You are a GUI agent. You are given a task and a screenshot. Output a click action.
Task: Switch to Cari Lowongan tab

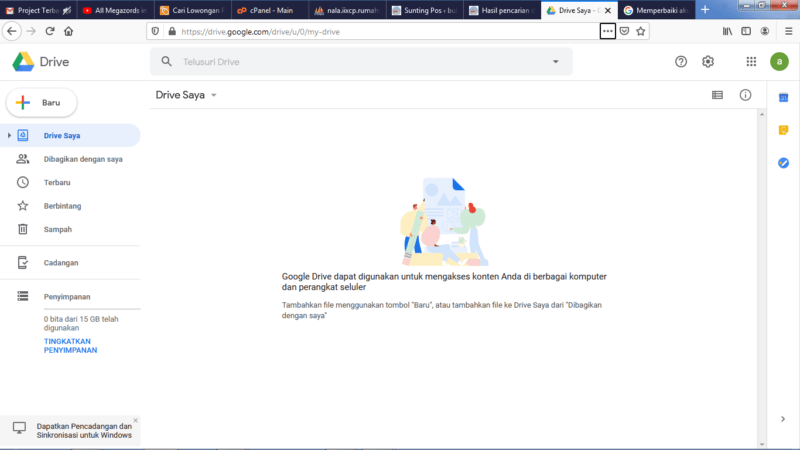(193, 10)
